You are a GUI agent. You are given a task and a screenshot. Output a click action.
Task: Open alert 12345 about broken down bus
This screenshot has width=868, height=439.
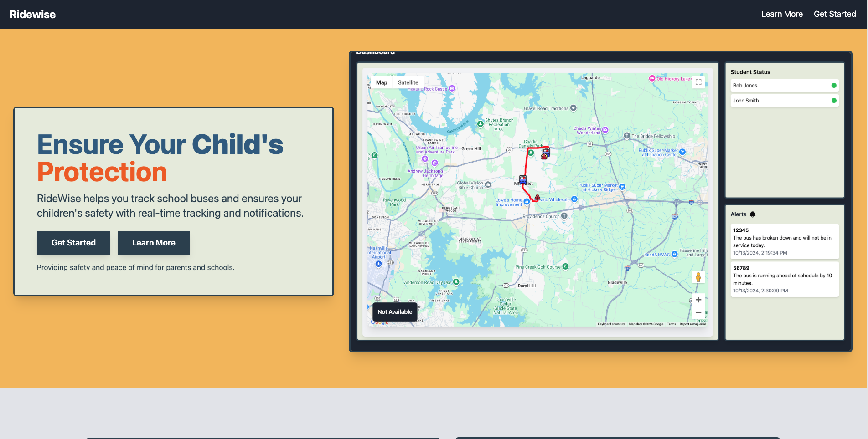(x=785, y=241)
